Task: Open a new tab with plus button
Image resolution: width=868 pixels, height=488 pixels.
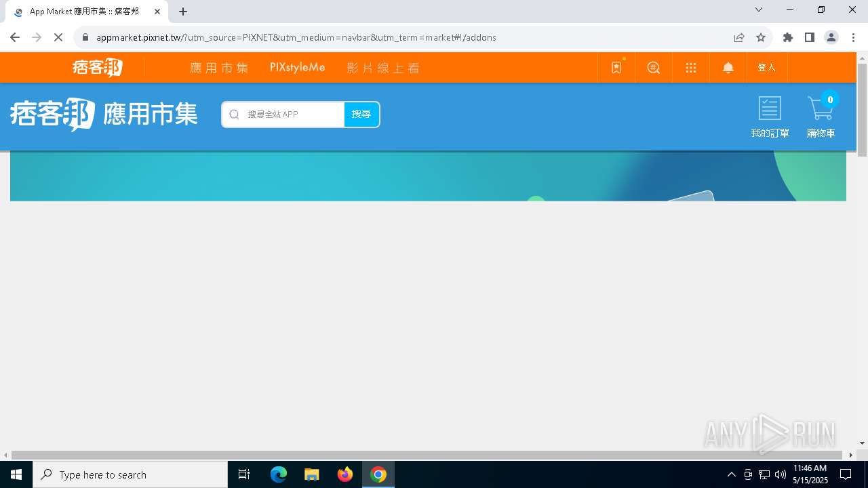Action: (183, 12)
